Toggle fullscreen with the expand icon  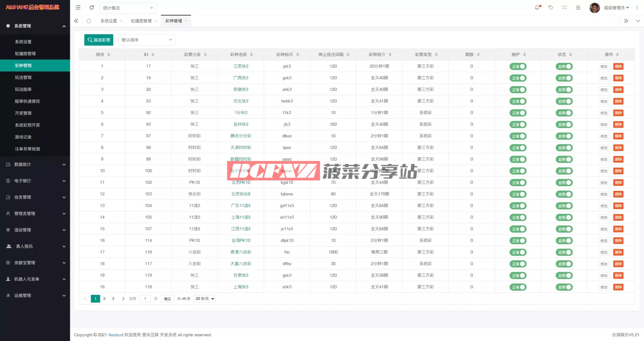pos(564,7)
